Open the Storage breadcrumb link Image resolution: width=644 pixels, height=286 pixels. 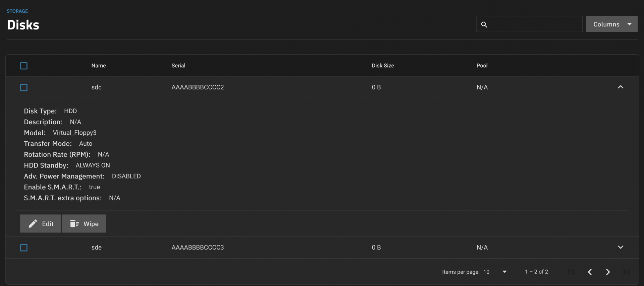tap(17, 11)
